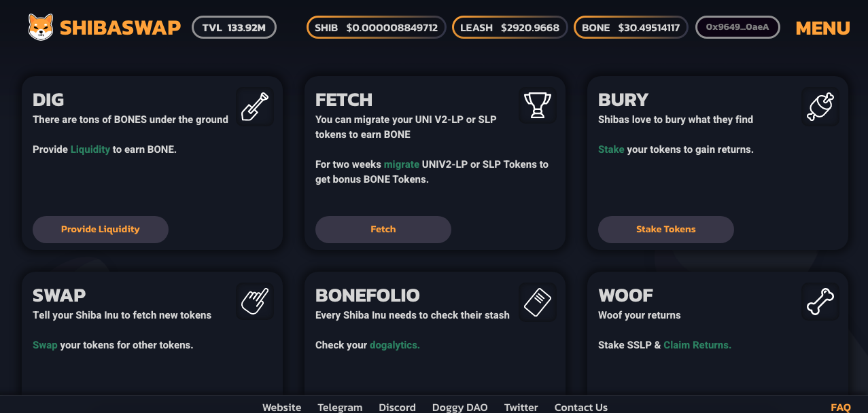Open the dogalytics link
868x413 pixels.
395,345
